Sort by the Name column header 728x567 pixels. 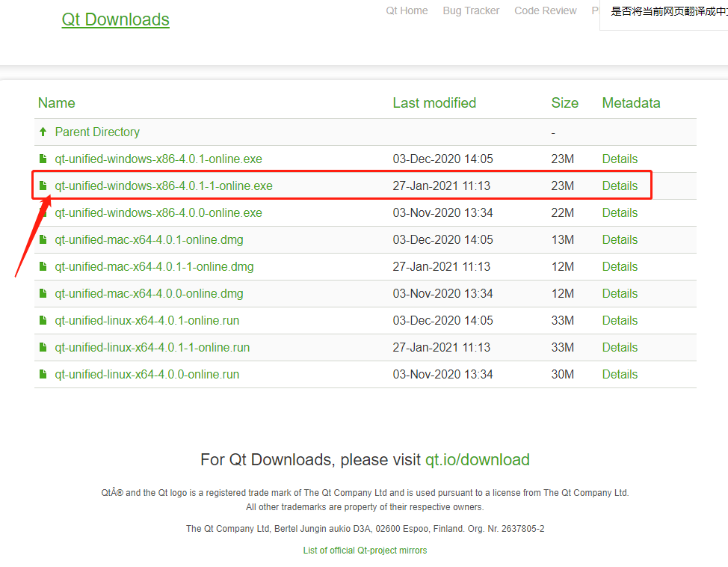pos(57,102)
